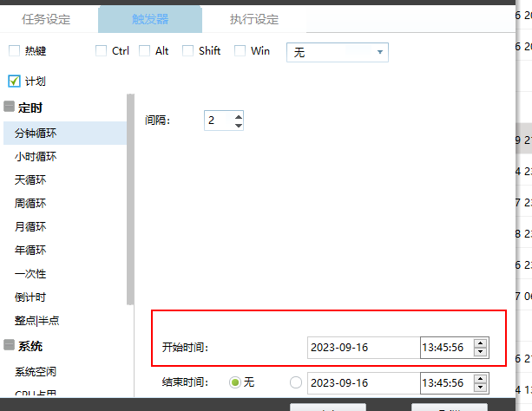Click the 开始时间 date field
The height and width of the screenshot is (411, 532).
363,348
